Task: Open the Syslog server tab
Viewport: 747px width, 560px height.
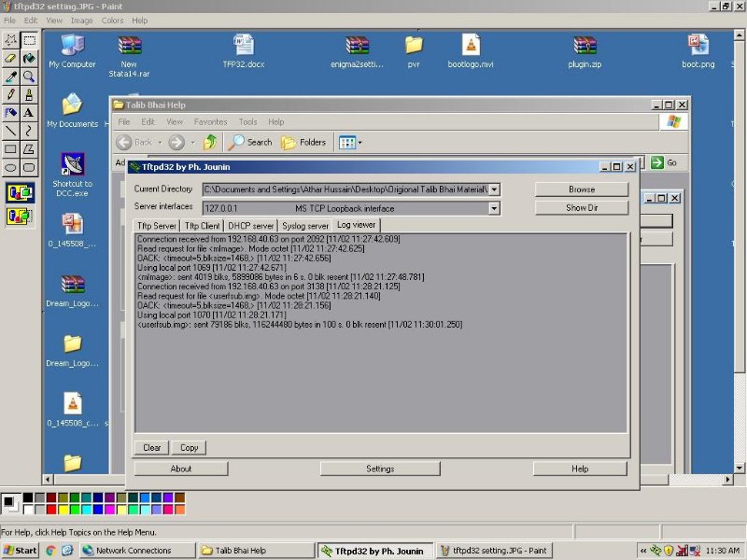Action: [305, 226]
